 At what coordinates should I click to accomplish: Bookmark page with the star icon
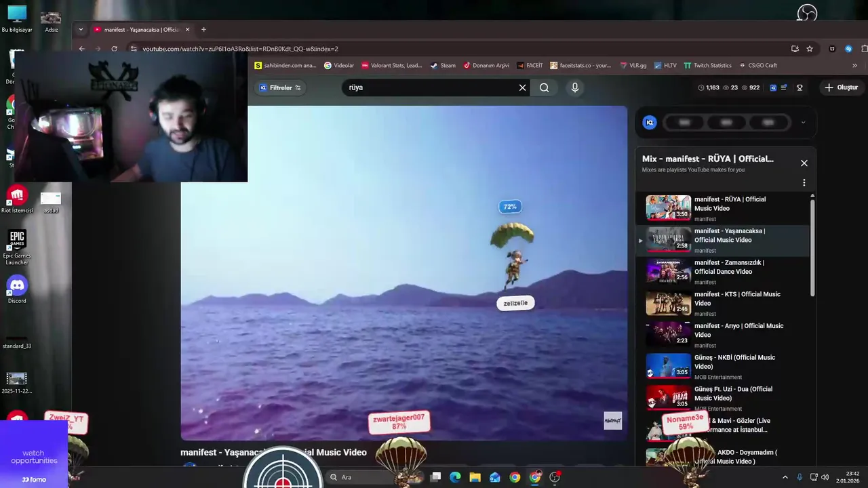point(810,49)
